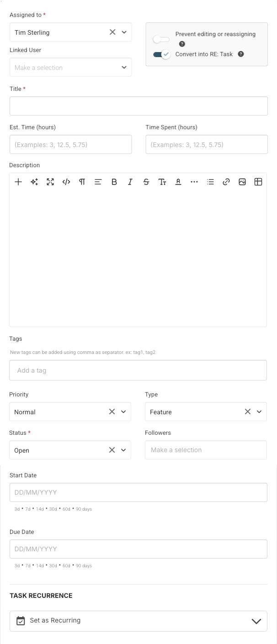277x644 pixels.
Task: Pick the 30d shortcut under Due Date
Action: click(x=53, y=565)
